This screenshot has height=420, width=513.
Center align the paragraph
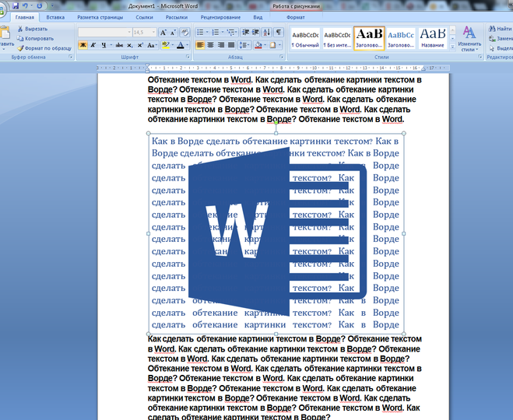pos(210,45)
